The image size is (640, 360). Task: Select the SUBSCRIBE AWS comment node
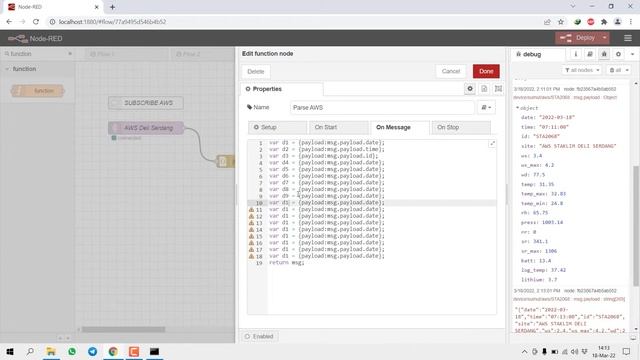[146, 103]
